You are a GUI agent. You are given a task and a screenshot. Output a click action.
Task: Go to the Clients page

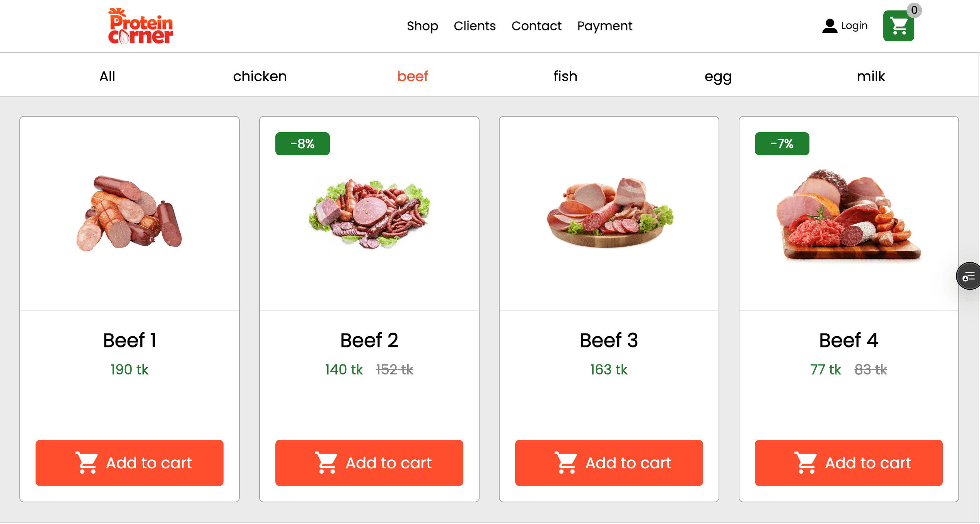[x=475, y=26]
